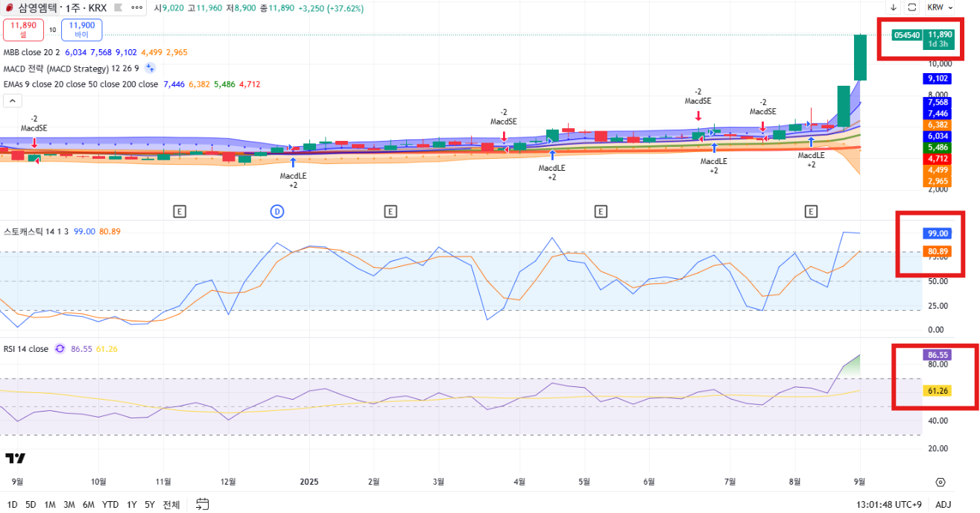The width and height of the screenshot is (980, 513).
Task: Click the 12월 label on time axis
Action: [228, 482]
